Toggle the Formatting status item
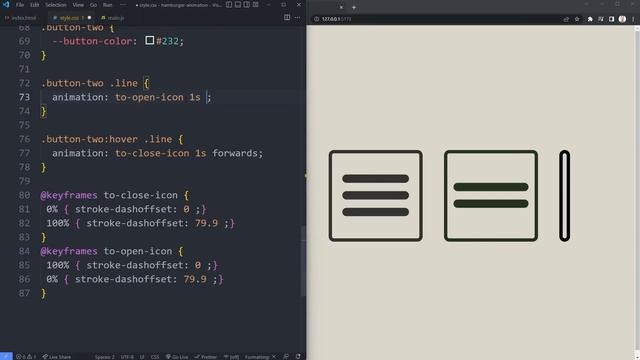 260,357
